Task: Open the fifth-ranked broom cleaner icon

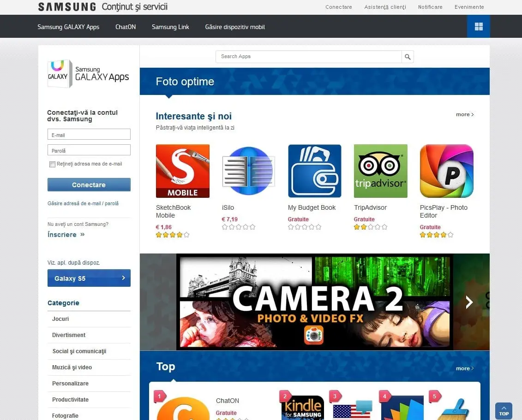Action: [x=452, y=408]
